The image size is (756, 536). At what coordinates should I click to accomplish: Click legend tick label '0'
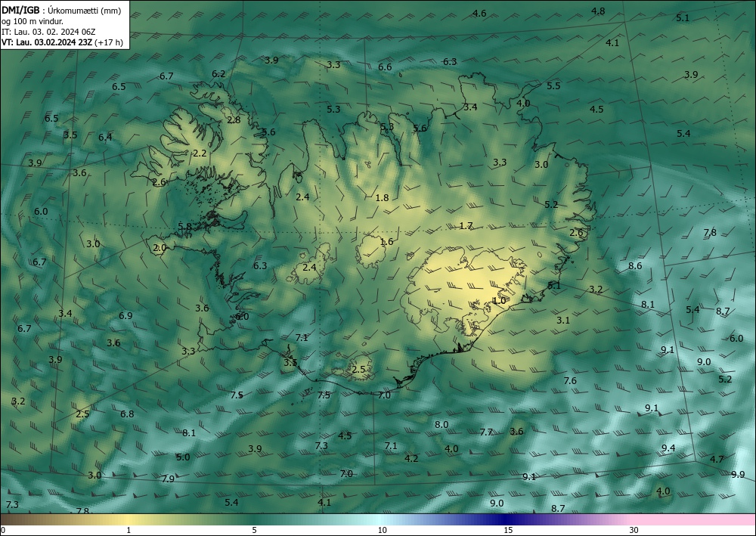(x=3, y=530)
